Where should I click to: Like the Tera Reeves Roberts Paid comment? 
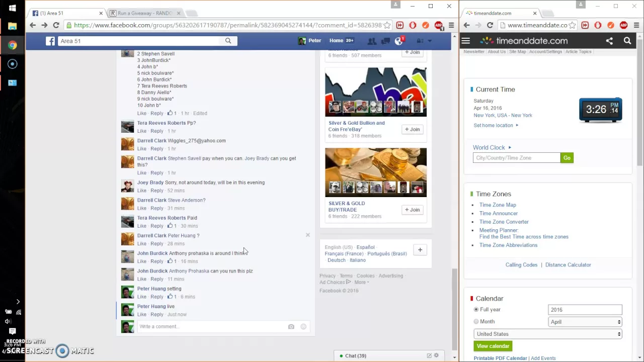pyautogui.click(x=142, y=226)
